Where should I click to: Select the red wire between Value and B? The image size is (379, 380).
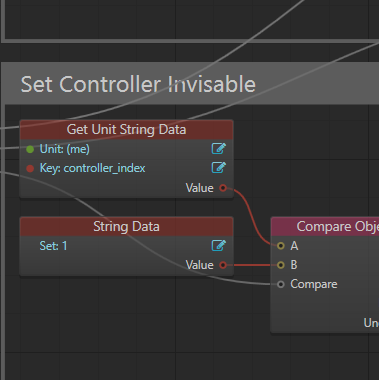252,265
